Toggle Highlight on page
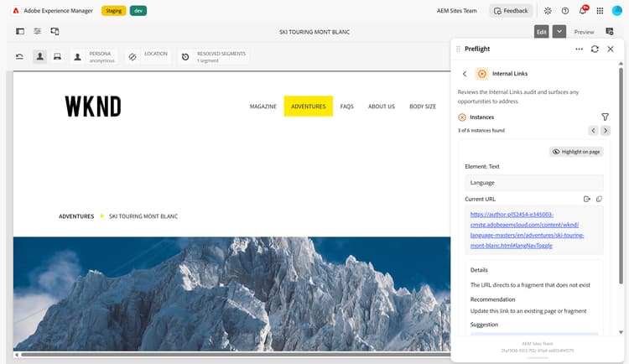The image size is (629, 364). click(576, 152)
